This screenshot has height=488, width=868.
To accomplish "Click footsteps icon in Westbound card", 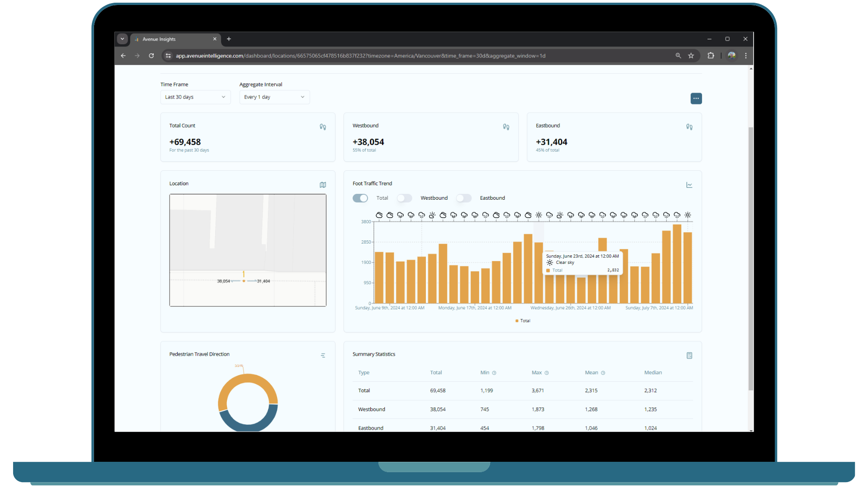I will [506, 127].
